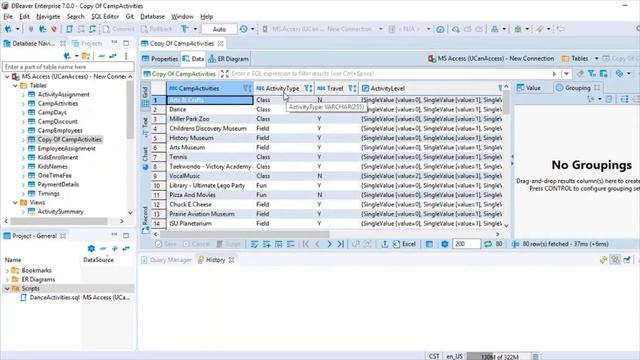Click the expand filter field icon

point(225,74)
